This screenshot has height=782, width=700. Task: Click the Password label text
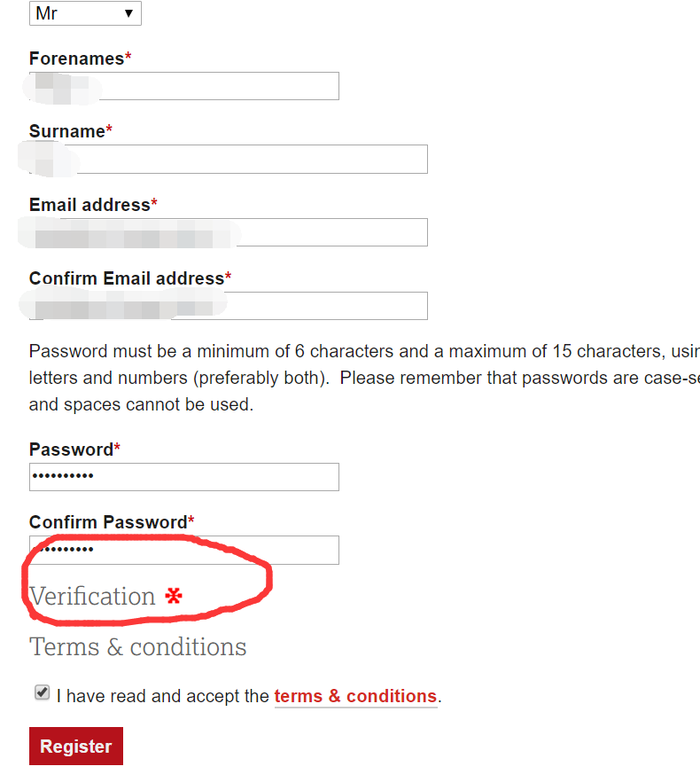pyautogui.click(x=71, y=450)
